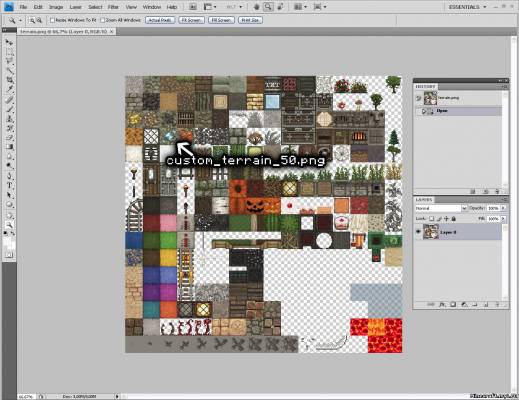Image resolution: width=519 pixels, height=400 pixels.
Task: Delete layer using Layers panel trash icon
Action: (x=497, y=304)
